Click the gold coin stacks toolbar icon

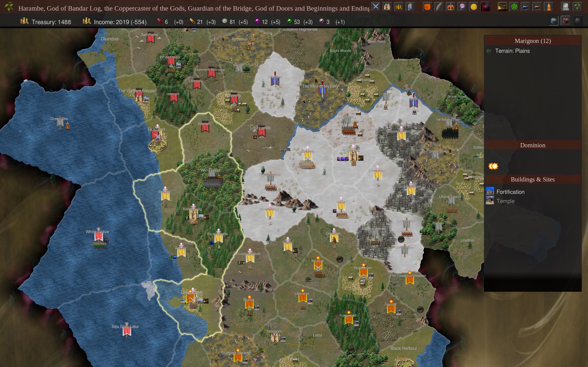click(399, 7)
